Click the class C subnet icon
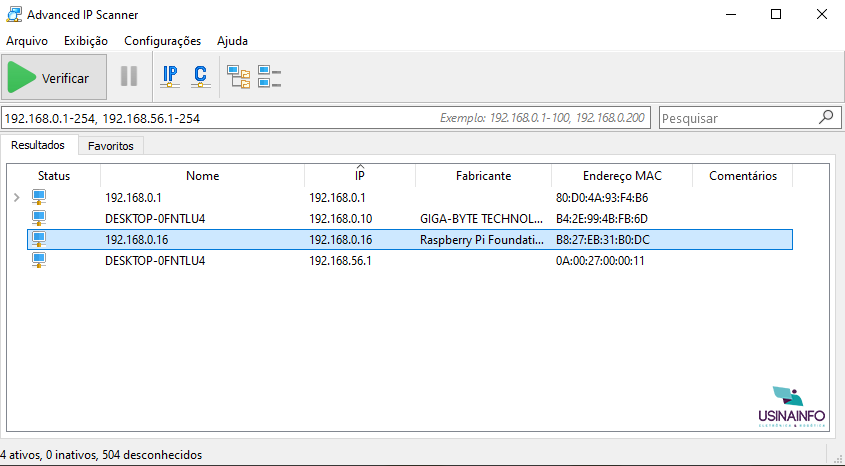The image size is (845, 466). point(200,77)
